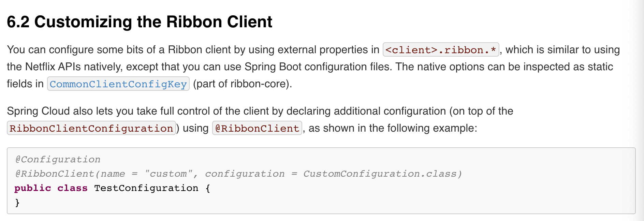Click TestConfiguration class name in code
Screen dimensions: 644x221
(146, 188)
